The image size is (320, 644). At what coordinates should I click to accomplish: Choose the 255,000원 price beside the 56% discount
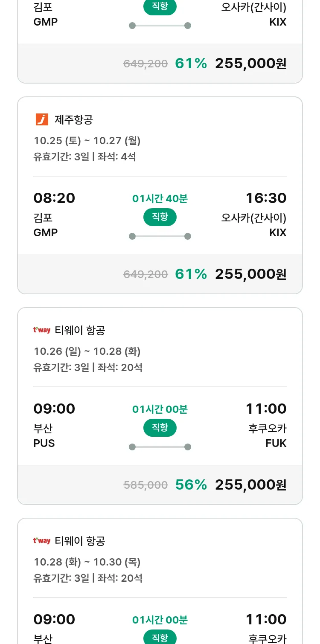(x=250, y=484)
